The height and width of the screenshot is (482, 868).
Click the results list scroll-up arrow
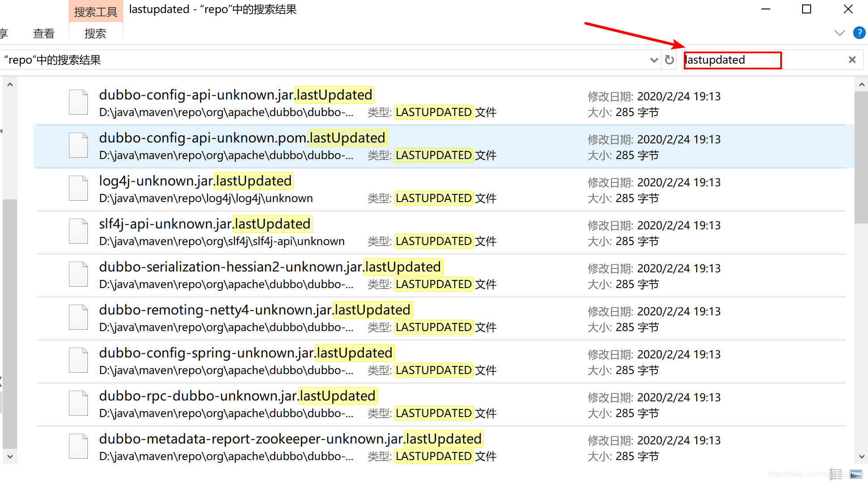861,84
